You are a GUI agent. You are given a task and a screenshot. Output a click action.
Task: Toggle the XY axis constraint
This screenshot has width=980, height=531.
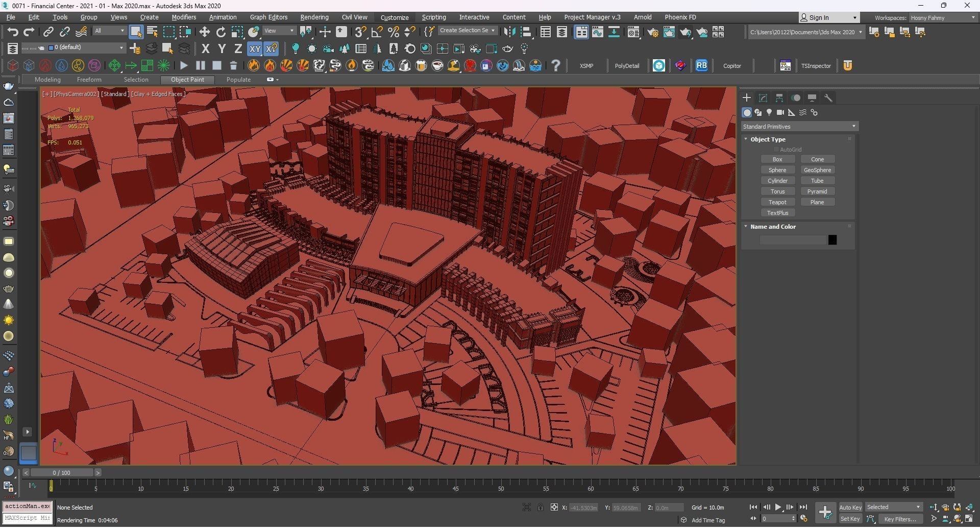[x=254, y=49]
